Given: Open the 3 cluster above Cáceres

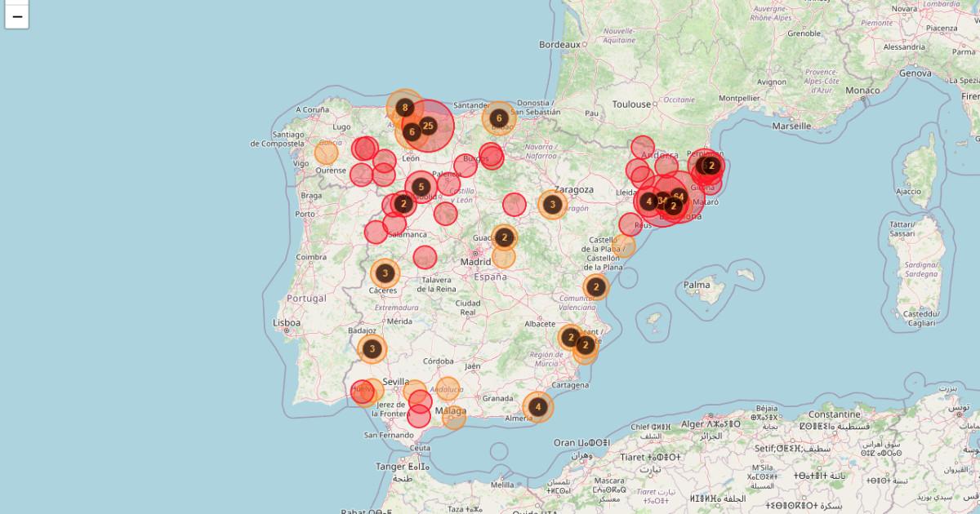Looking at the screenshot, I should point(385,273).
